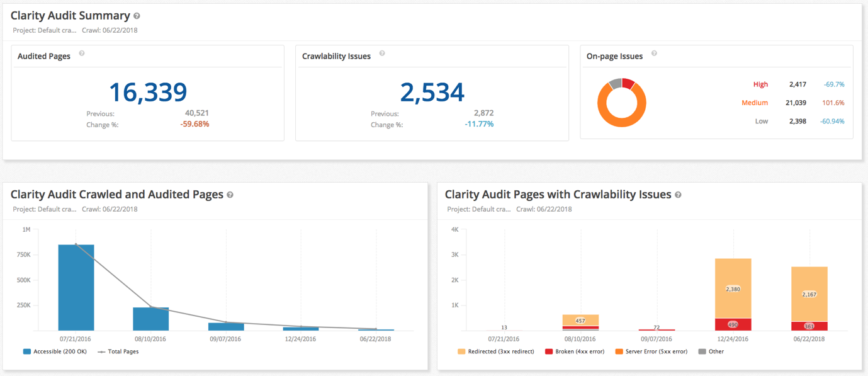Image resolution: width=868 pixels, height=376 pixels.
Task: Click the Low issues change percentage
Action: [831, 120]
